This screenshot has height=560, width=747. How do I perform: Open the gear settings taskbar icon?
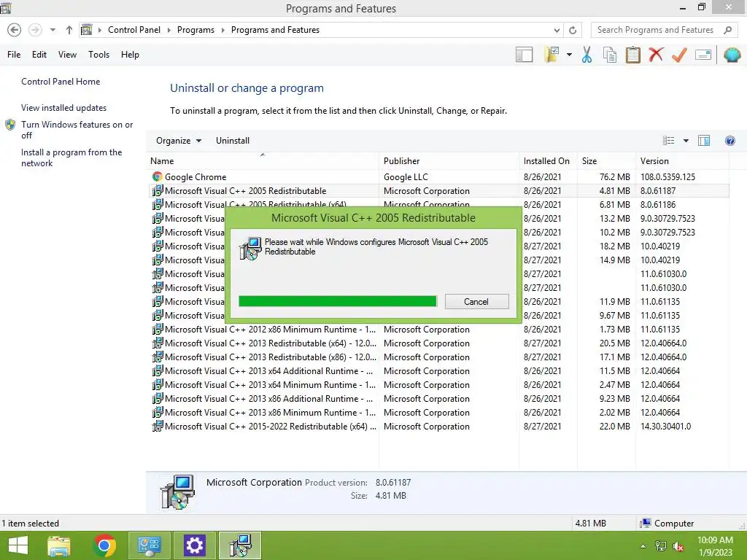[x=194, y=545]
